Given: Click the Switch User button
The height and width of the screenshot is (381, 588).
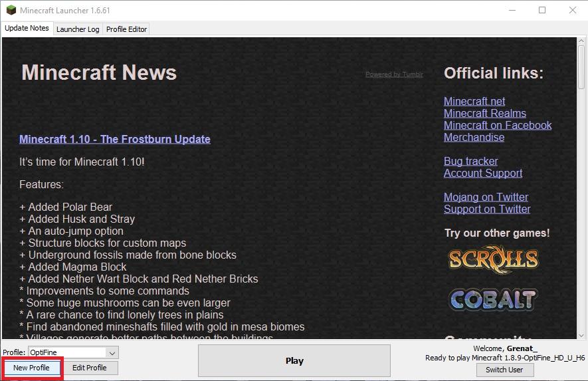Looking at the screenshot, I should (x=504, y=370).
